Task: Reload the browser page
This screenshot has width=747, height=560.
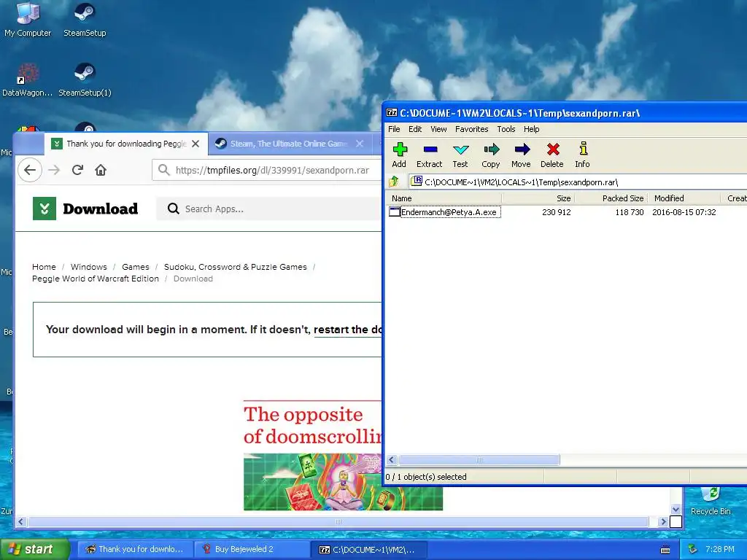Action: point(77,170)
